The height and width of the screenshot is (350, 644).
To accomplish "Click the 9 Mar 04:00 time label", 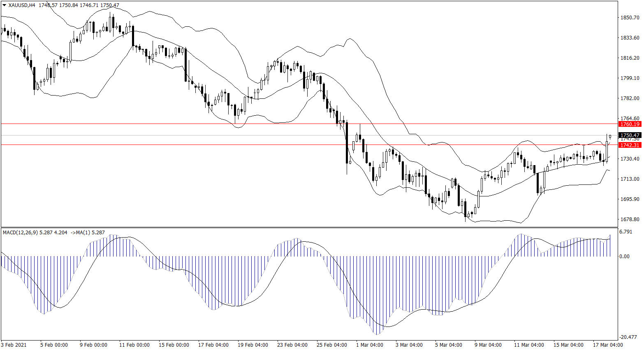I will coord(488,345).
